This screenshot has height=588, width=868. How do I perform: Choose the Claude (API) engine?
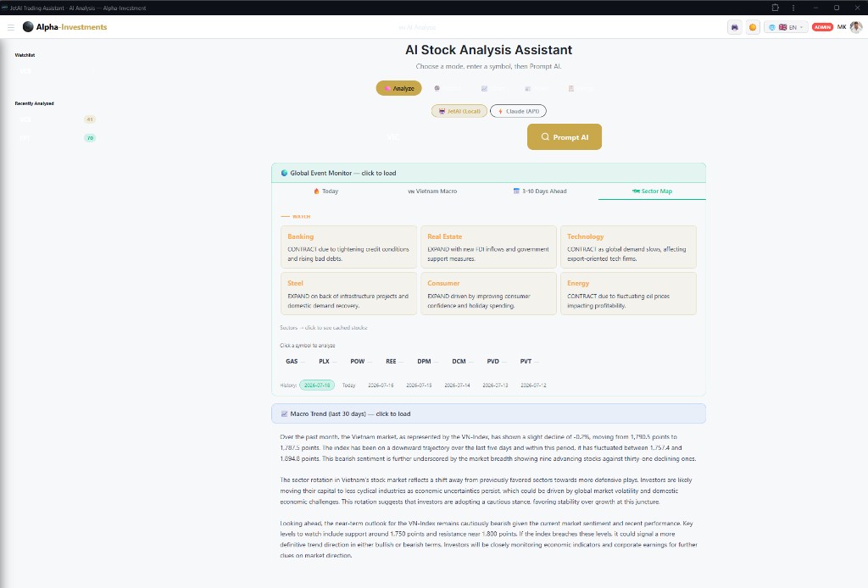coord(518,111)
